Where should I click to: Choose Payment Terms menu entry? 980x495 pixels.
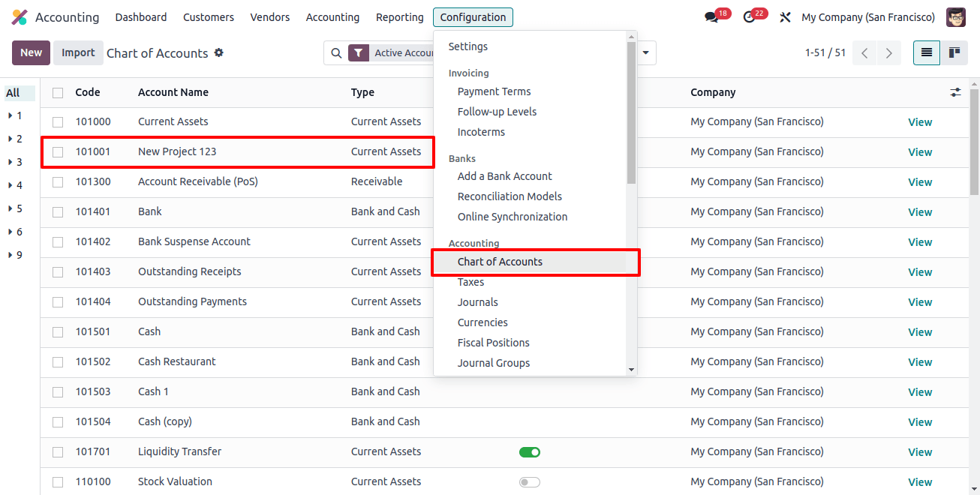pos(495,91)
